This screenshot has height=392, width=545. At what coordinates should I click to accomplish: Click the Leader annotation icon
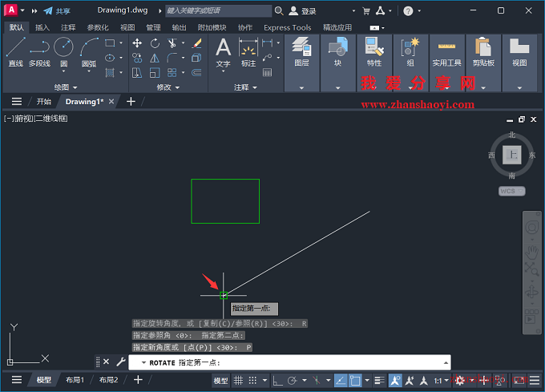tap(267, 58)
